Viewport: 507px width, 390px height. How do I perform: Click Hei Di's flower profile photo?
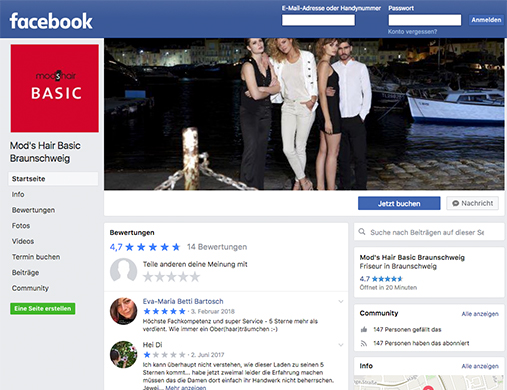click(123, 354)
